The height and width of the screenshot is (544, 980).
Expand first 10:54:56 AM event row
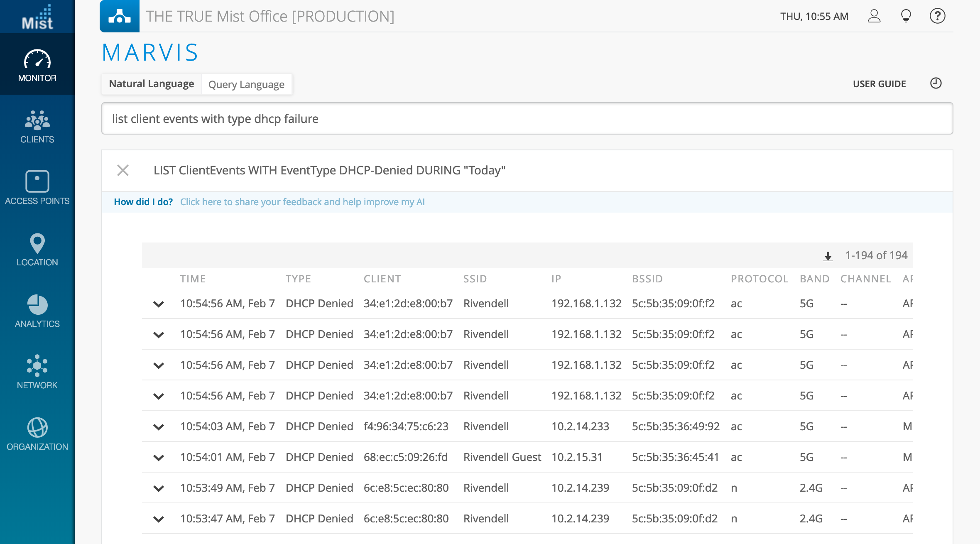(x=159, y=304)
